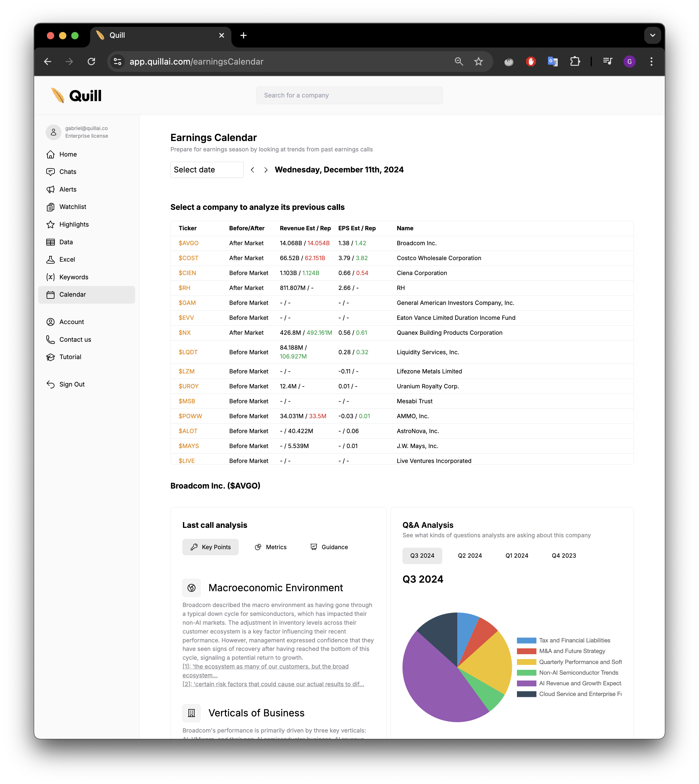Select the $CIEN ticker
The image size is (699, 784).
[187, 273]
